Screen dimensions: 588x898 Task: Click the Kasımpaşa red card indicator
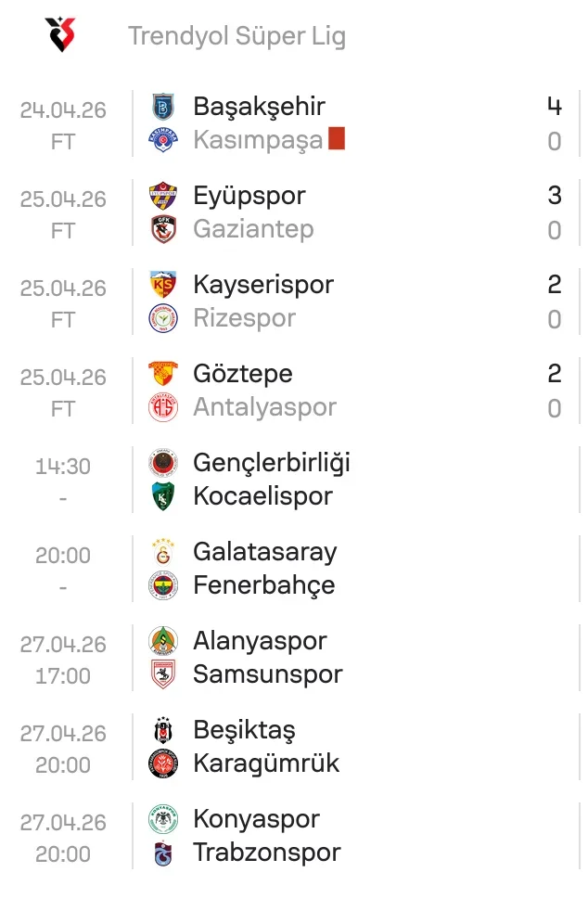tap(337, 140)
